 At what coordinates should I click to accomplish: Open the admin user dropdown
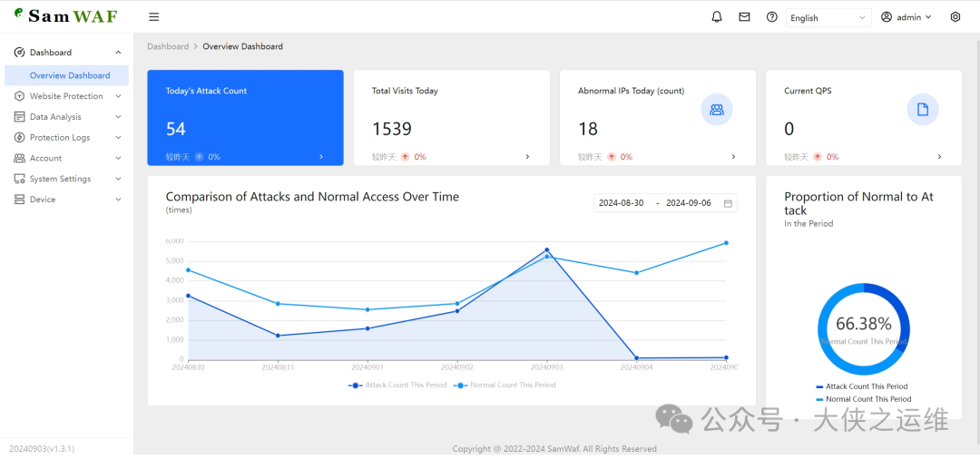coord(906,17)
